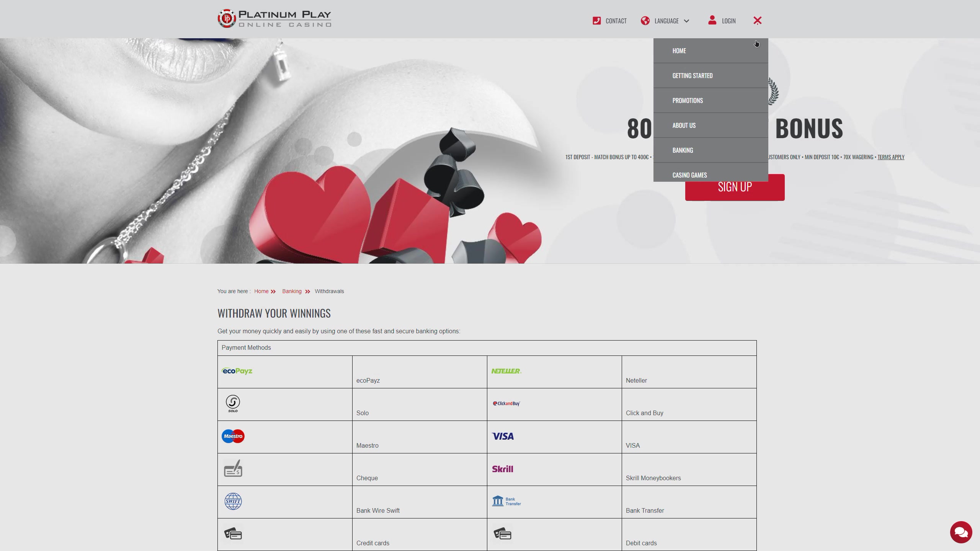Click the SWIFT globe icon
980x551 pixels.
tap(233, 501)
